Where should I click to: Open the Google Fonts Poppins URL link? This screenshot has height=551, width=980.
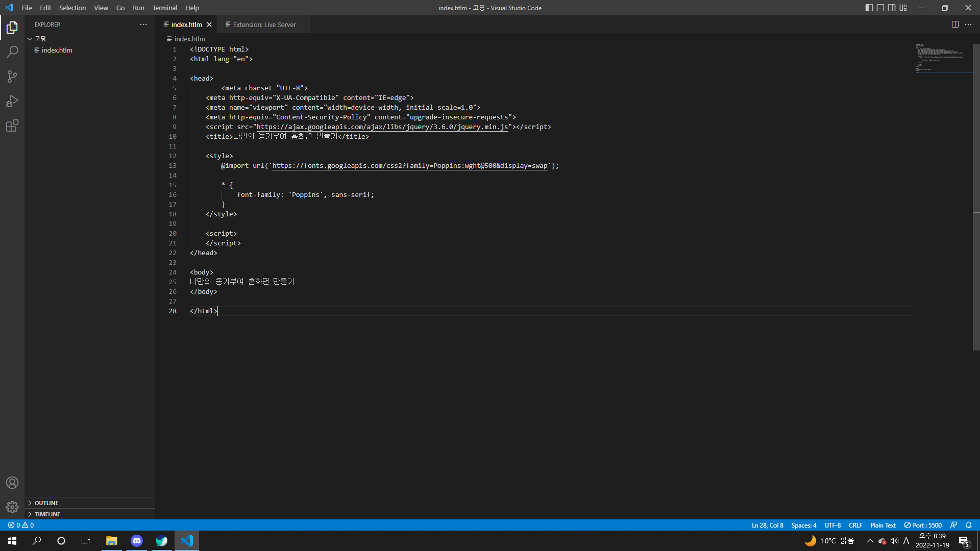click(410, 166)
